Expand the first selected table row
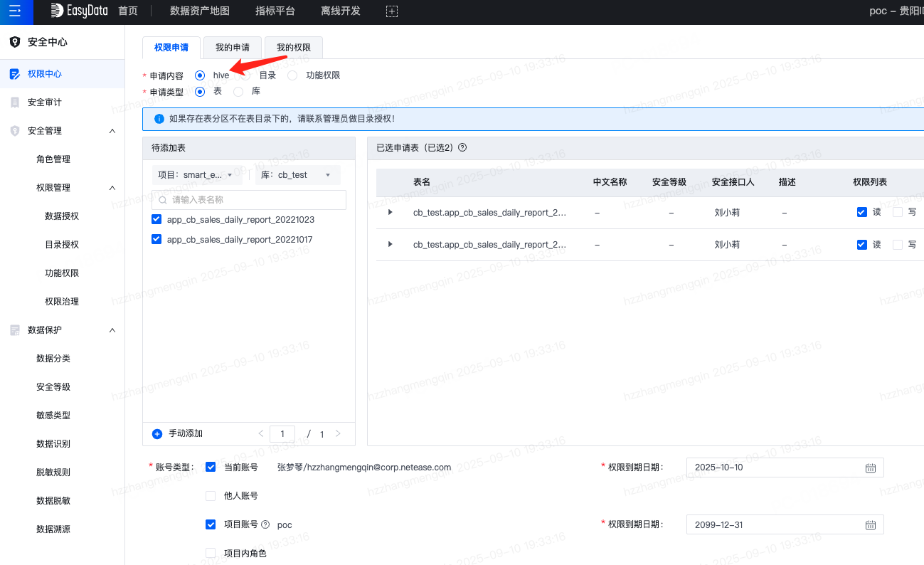Image resolution: width=924 pixels, height=565 pixels. 390,212
